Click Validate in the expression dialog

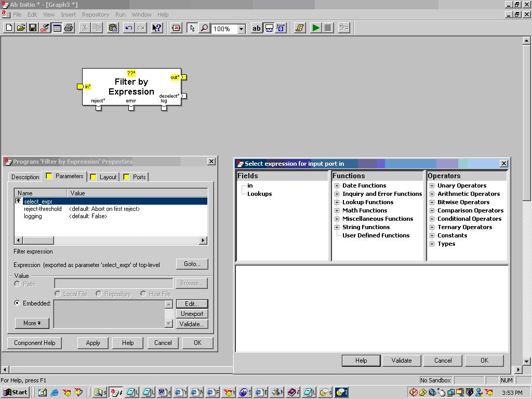pyautogui.click(x=402, y=361)
